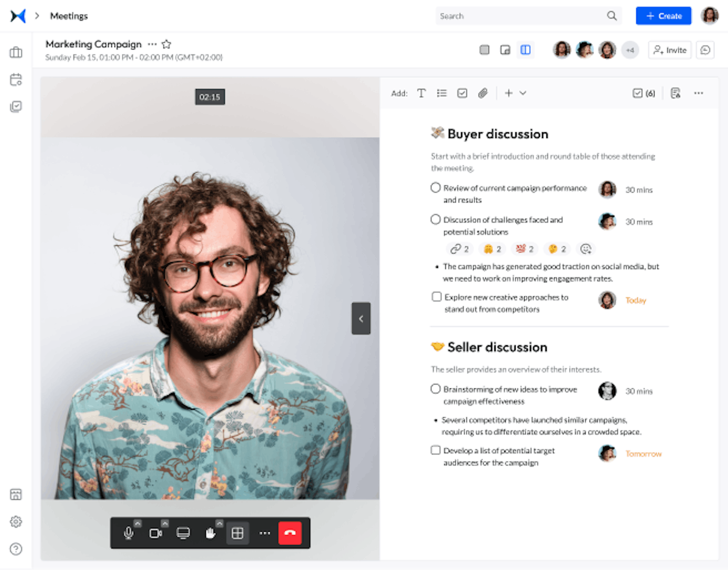Click the text formatting icon in toolbar
The image size is (728, 570).
click(x=421, y=93)
